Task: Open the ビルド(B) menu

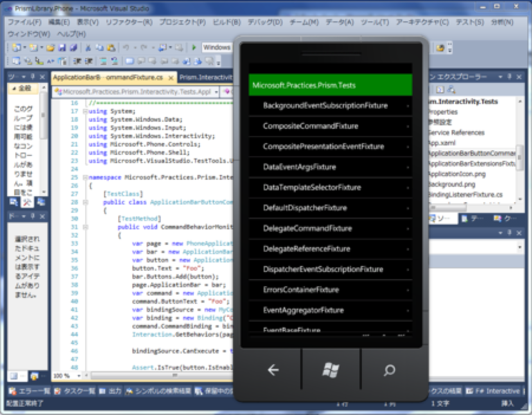Action: click(226, 22)
